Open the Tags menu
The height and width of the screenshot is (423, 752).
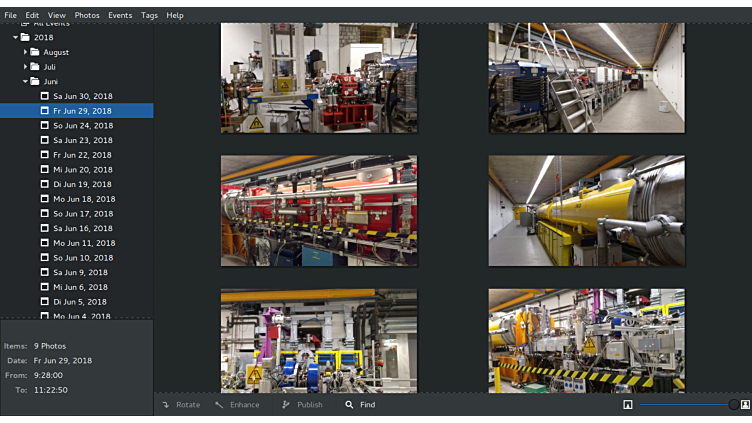(149, 15)
